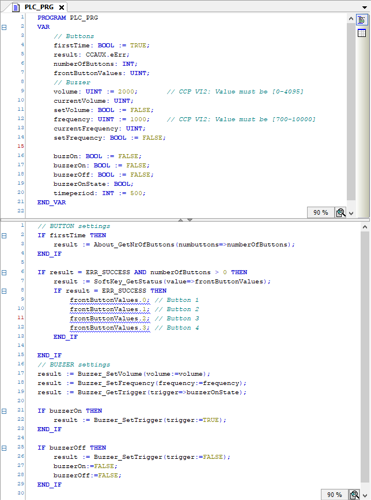Click the splitter down-arrow between editor panes
This screenshot has height=500, width=371.
coord(190,220)
